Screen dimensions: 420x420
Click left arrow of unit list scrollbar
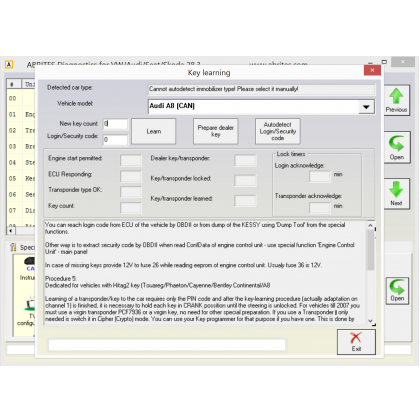pos(11,231)
